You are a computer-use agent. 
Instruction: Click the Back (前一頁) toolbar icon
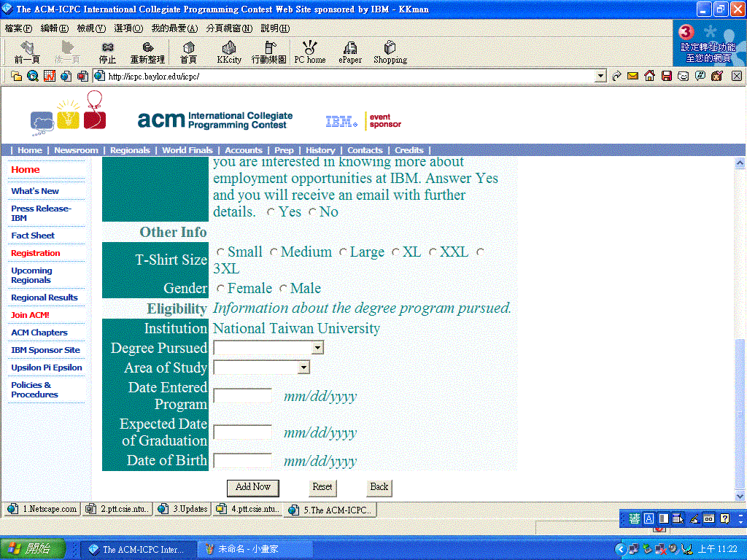coord(26,52)
